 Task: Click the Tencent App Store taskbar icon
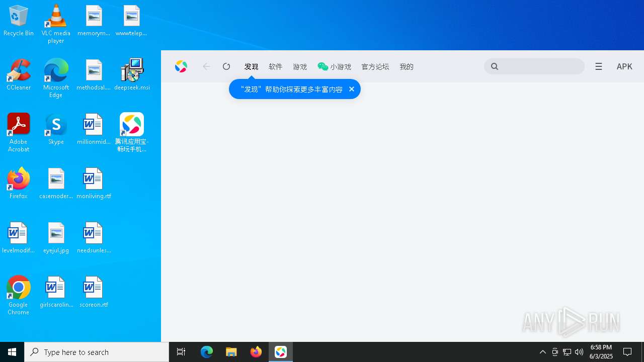tap(281, 352)
